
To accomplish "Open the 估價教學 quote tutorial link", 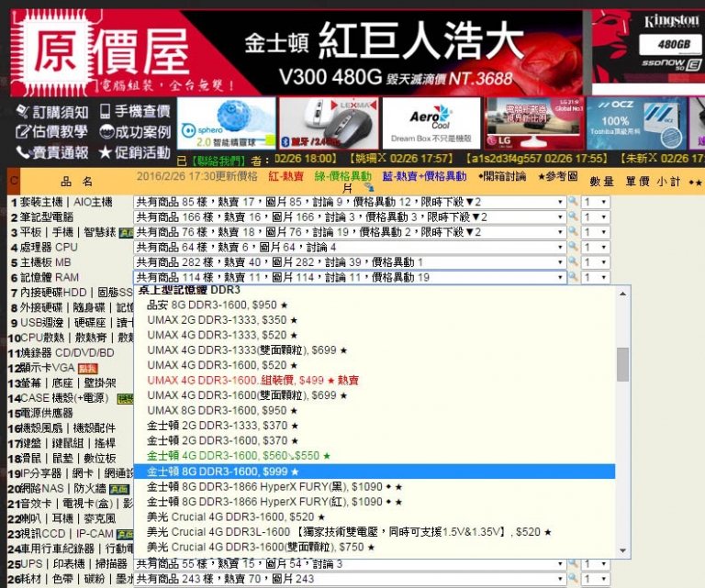I will tap(51, 132).
